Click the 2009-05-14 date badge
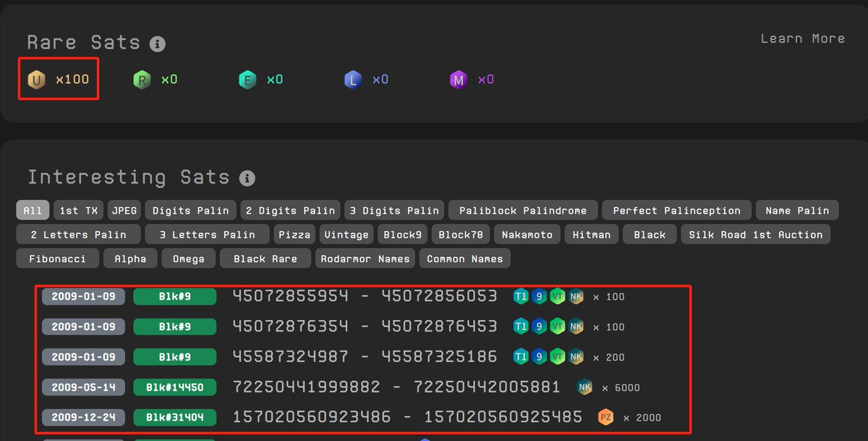The width and height of the screenshot is (868, 441). pos(82,387)
